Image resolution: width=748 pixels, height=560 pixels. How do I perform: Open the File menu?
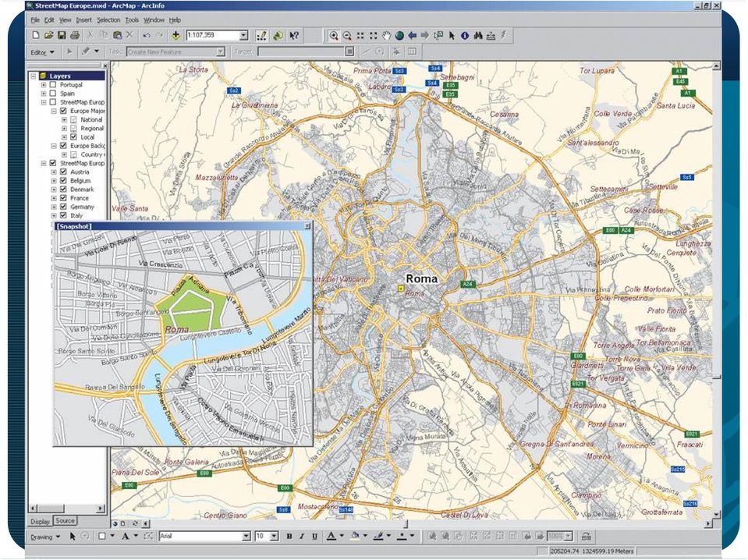pos(35,20)
